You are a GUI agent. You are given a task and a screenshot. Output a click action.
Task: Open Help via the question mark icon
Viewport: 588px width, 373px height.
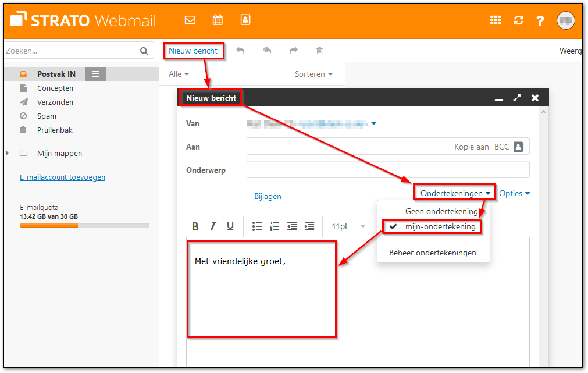(x=540, y=19)
